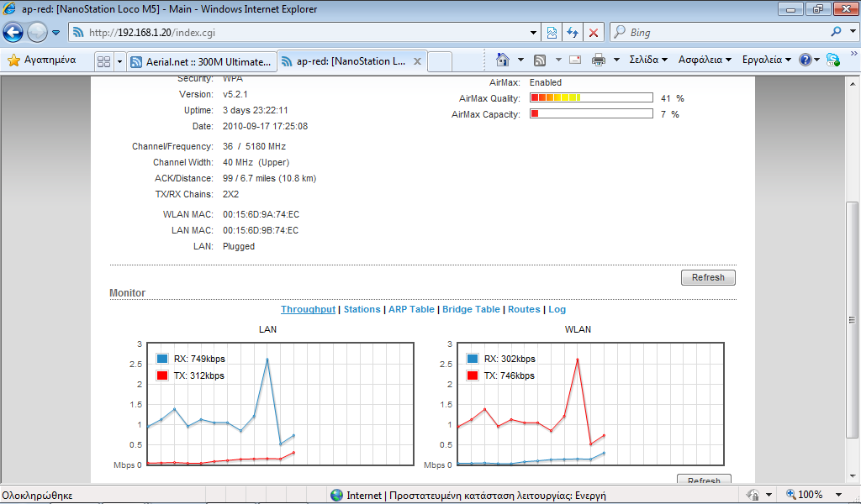Switch to the Aerial.net browser tab
The height and width of the screenshot is (504, 861).
pos(202,61)
